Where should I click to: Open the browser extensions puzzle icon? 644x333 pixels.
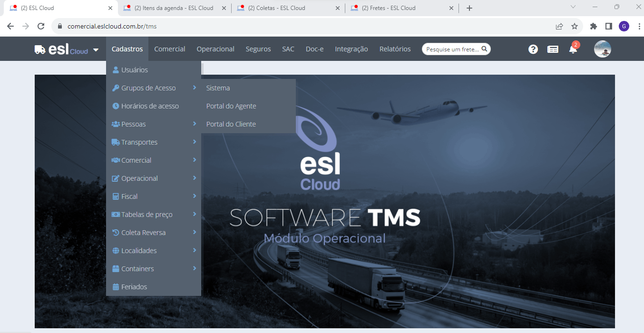click(x=594, y=26)
